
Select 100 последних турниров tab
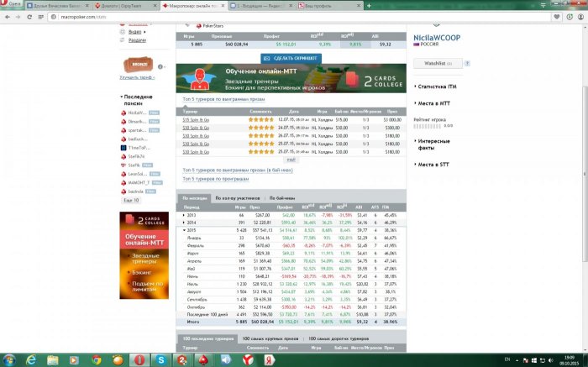pyautogui.click(x=207, y=338)
